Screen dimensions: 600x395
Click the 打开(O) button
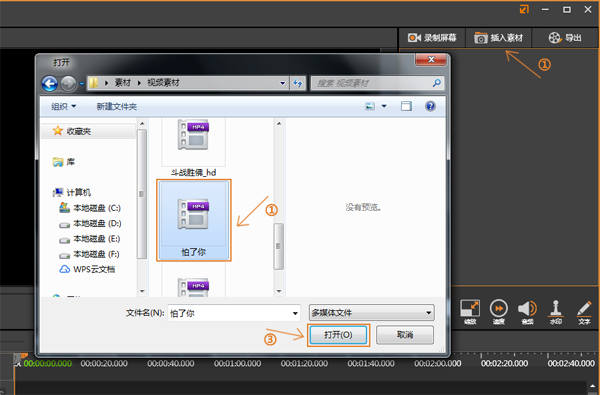point(338,335)
